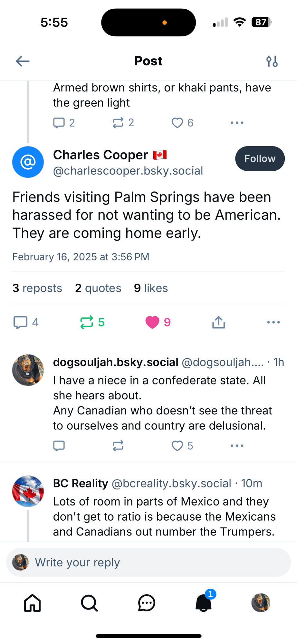Tap Write your reply field
297x644 pixels.
pyautogui.click(x=148, y=562)
